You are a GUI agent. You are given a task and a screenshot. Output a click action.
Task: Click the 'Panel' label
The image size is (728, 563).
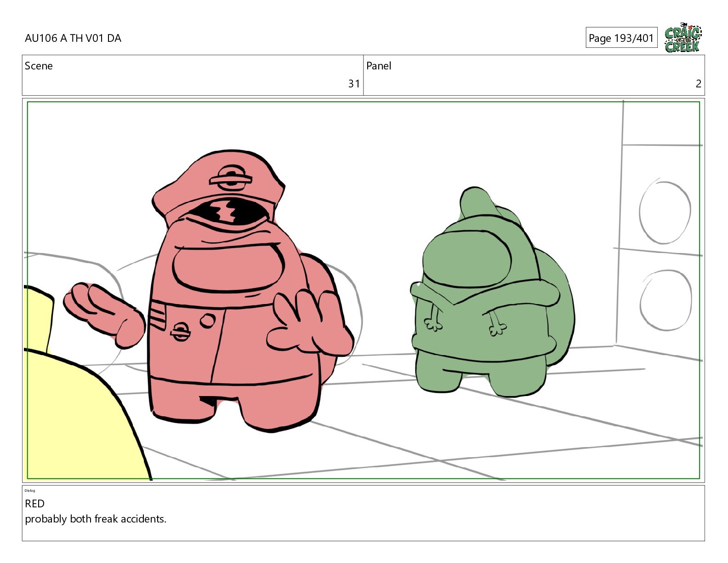click(379, 66)
